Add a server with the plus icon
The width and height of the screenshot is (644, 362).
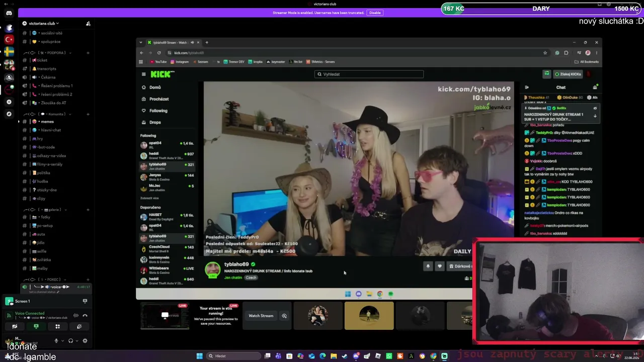[x=9, y=102]
